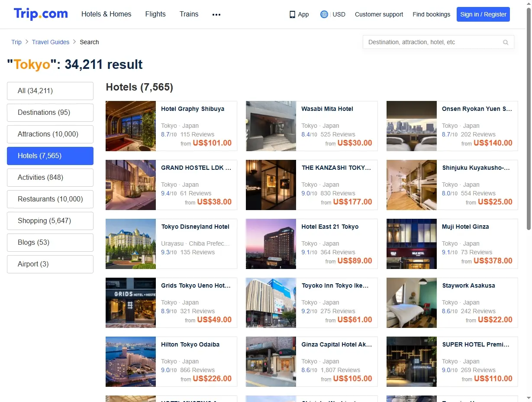Go to Trip breadcrumb link
This screenshot has width=532, height=402.
click(x=16, y=42)
